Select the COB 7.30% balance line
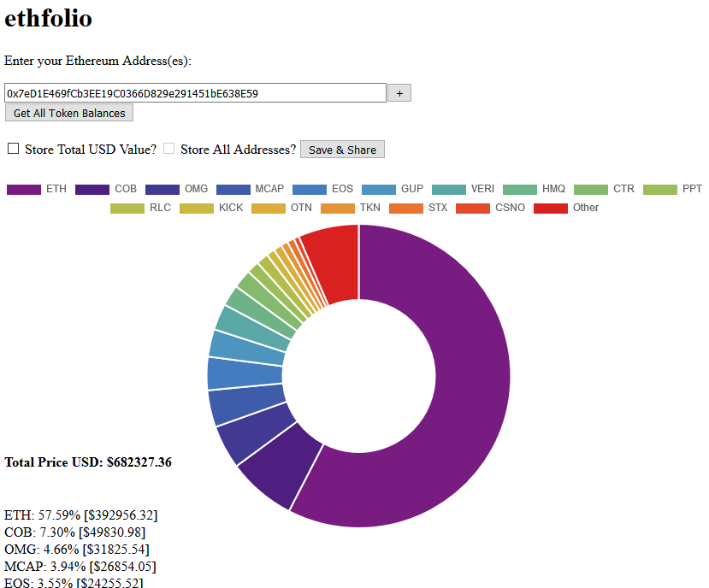This screenshot has height=588, width=709. click(x=75, y=532)
